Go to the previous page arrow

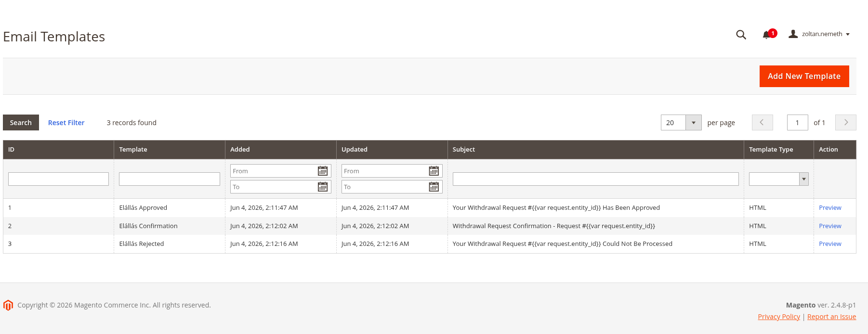click(x=762, y=122)
